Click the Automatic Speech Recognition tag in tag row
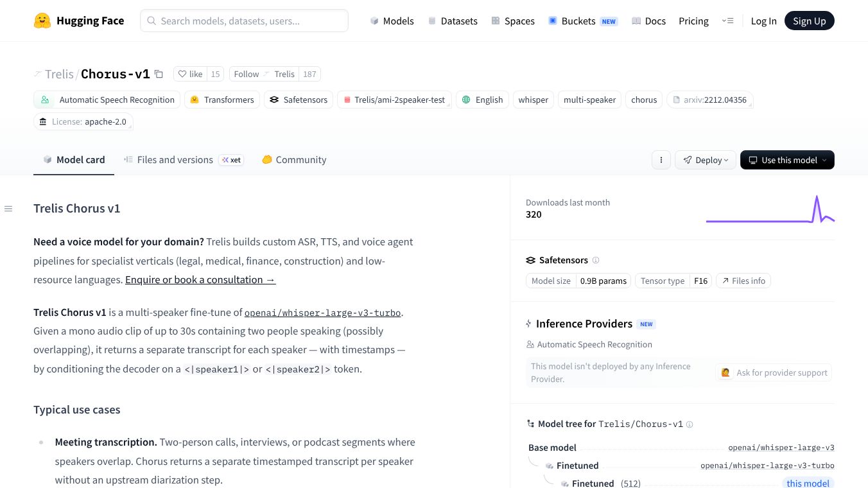 click(107, 100)
